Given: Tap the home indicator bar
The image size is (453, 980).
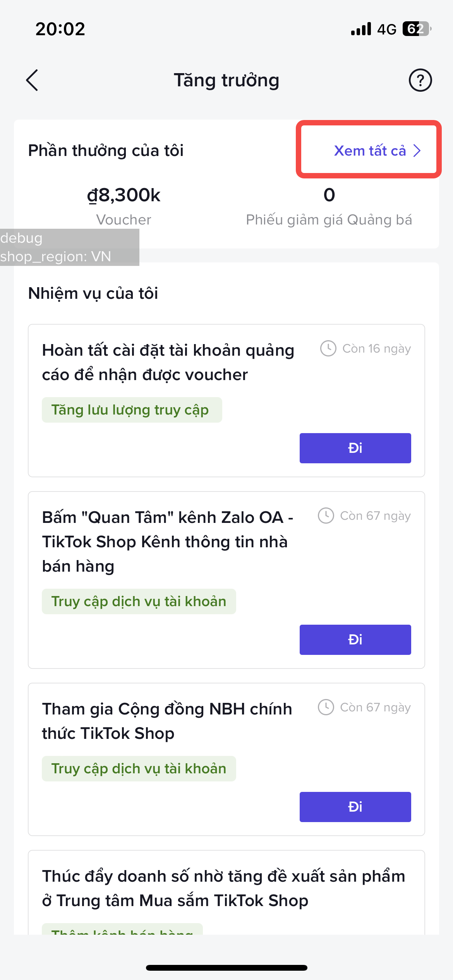Looking at the screenshot, I should tap(226, 968).
